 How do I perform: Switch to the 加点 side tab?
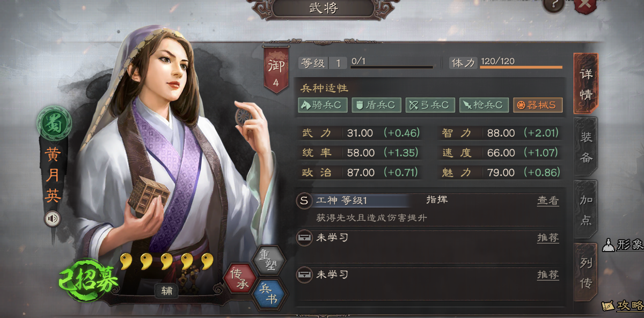click(x=586, y=210)
